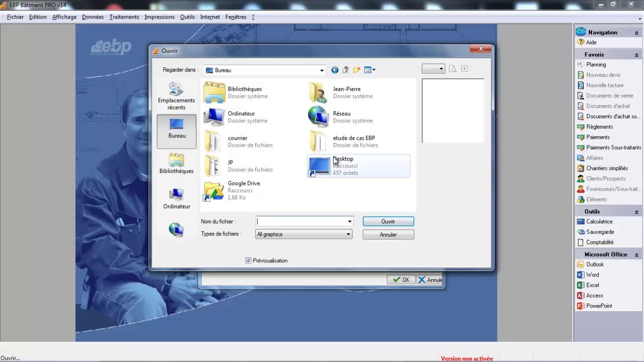644x362 pixels.
Task: Click the Documents d'achat so... link
Action: (613, 117)
